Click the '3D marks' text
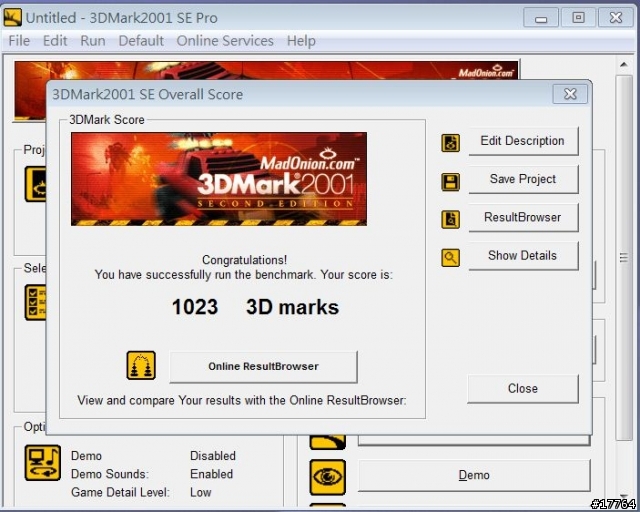Screen dimensions: 640x512 tap(292, 307)
